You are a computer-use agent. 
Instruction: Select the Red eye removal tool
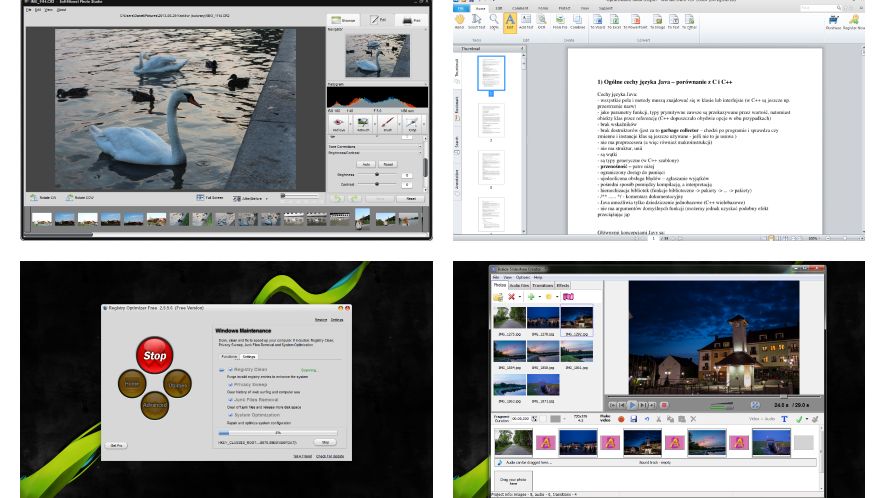(339, 123)
